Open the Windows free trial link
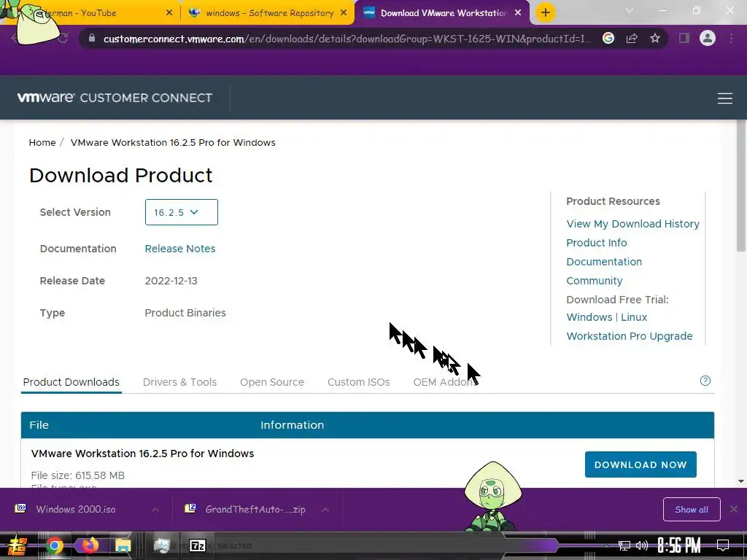The image size is (747, 560). point(589,317)
